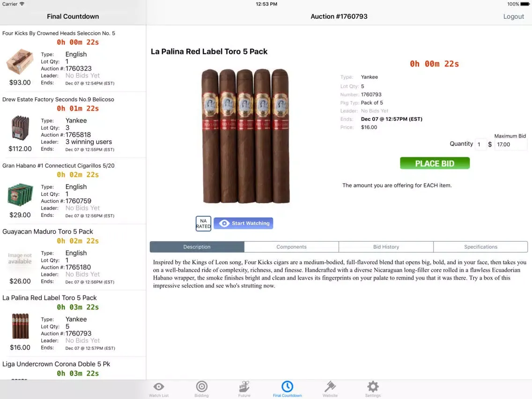The width and height of the screenshot is (532, 399).
Task: Tap auction number 1765180 in list
Action: (78, 267)
